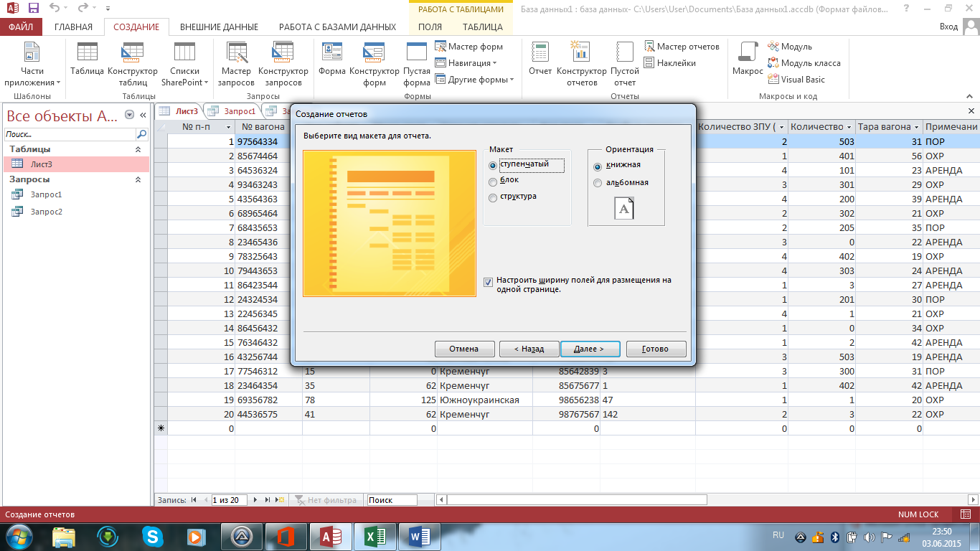980x551 pixels.
Task: Open the ТАБЛИЦА table tools tab
Action: pyautogui.click(x=483, y=27)
